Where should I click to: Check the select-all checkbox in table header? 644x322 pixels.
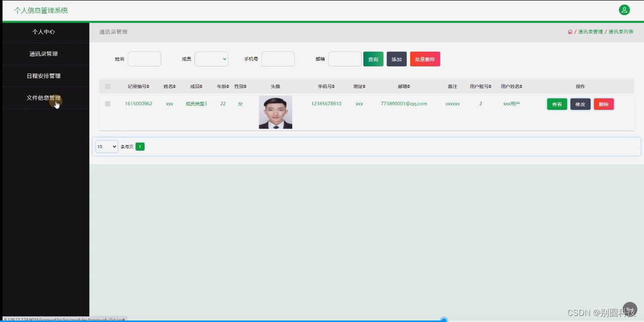(107, 86)
